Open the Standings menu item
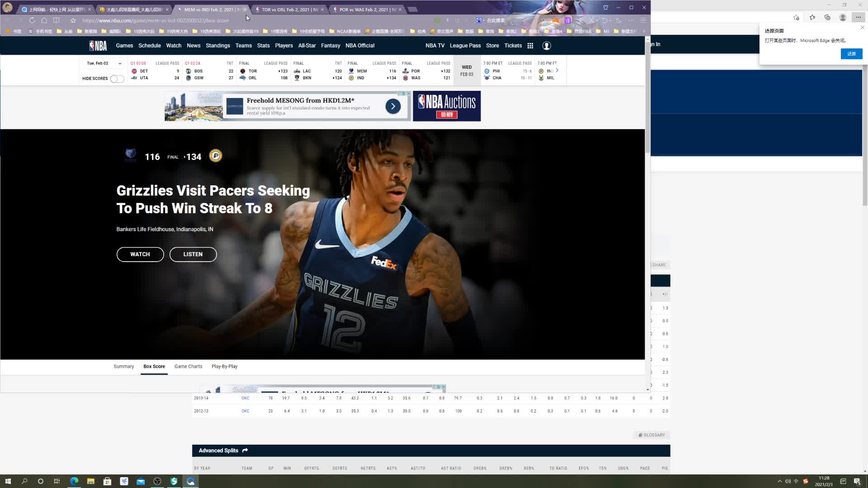 pos(217,46)
